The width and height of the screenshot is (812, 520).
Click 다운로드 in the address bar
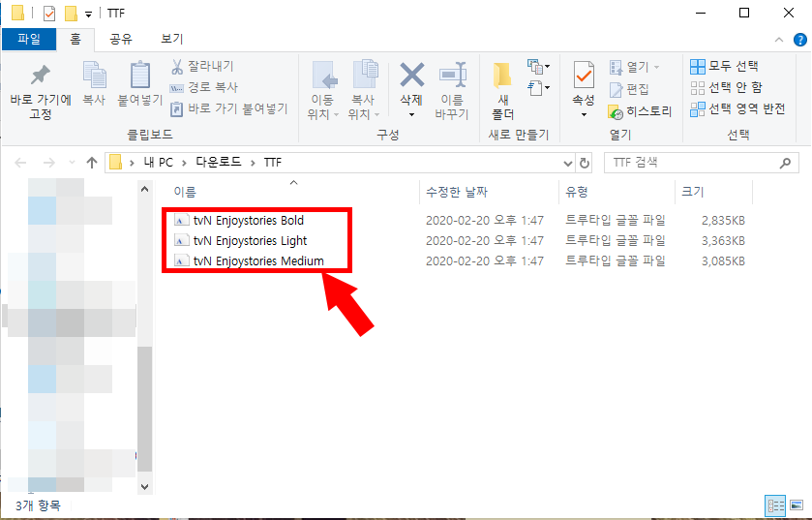click(x=219, y=162)
